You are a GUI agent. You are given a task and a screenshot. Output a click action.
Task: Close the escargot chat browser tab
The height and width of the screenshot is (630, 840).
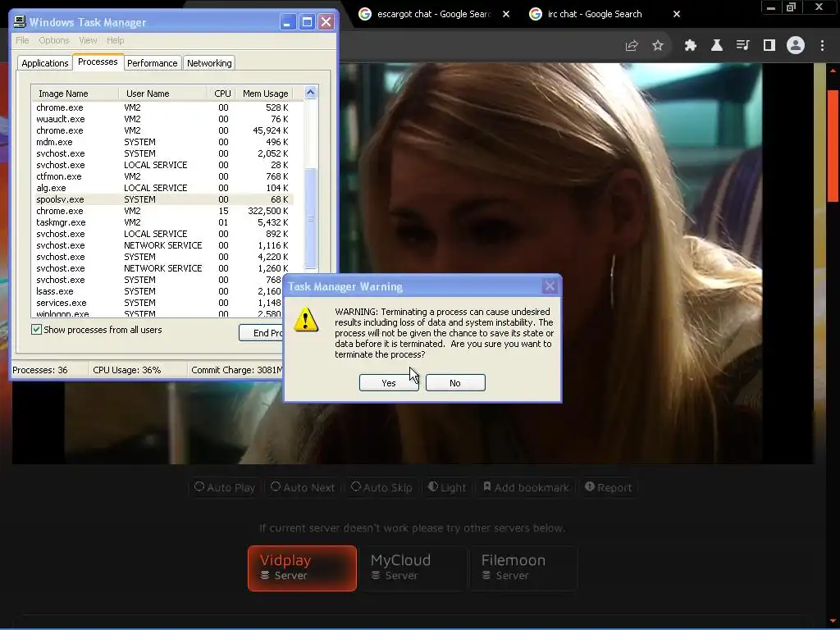tap(506, 14)
